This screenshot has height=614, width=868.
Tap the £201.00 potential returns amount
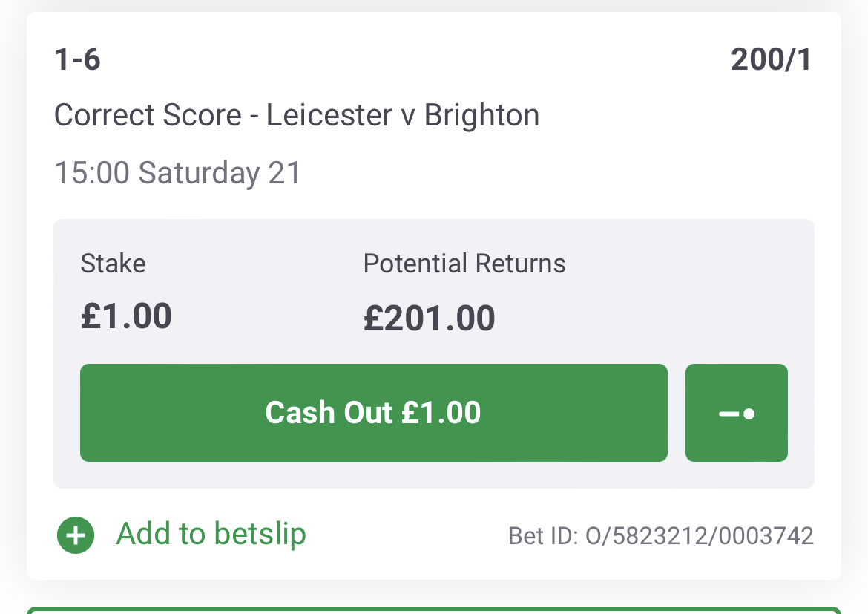coord(429,318)
